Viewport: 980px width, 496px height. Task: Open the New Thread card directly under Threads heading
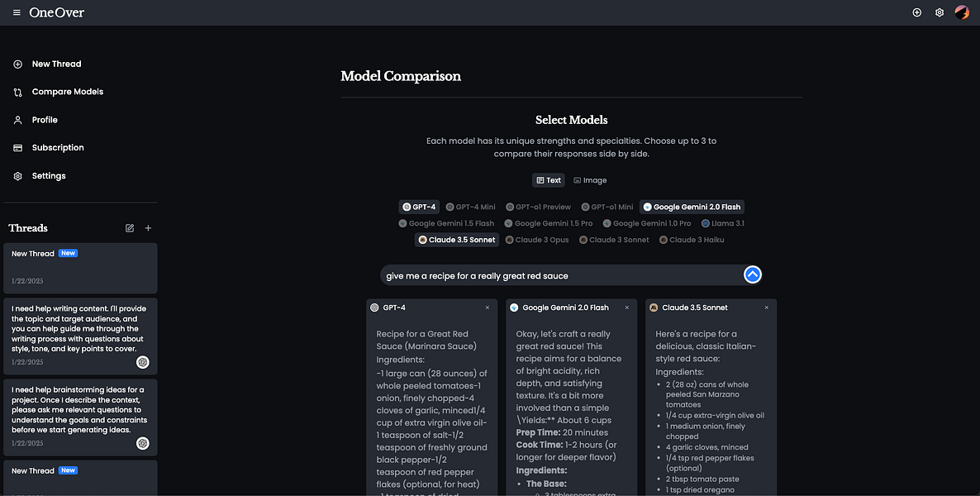click(x=81, y=268)
